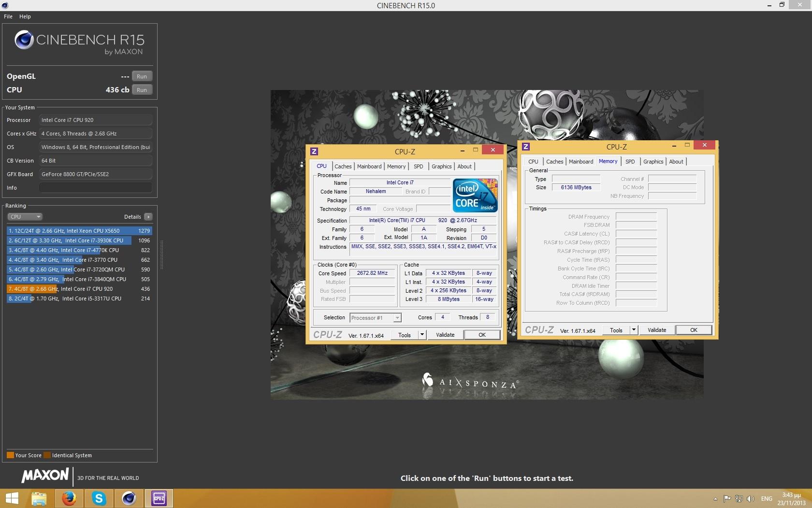The image size is (812, 508).
Task: Open Graphics tab in left CPU-Z window
Action: [442, 166]
